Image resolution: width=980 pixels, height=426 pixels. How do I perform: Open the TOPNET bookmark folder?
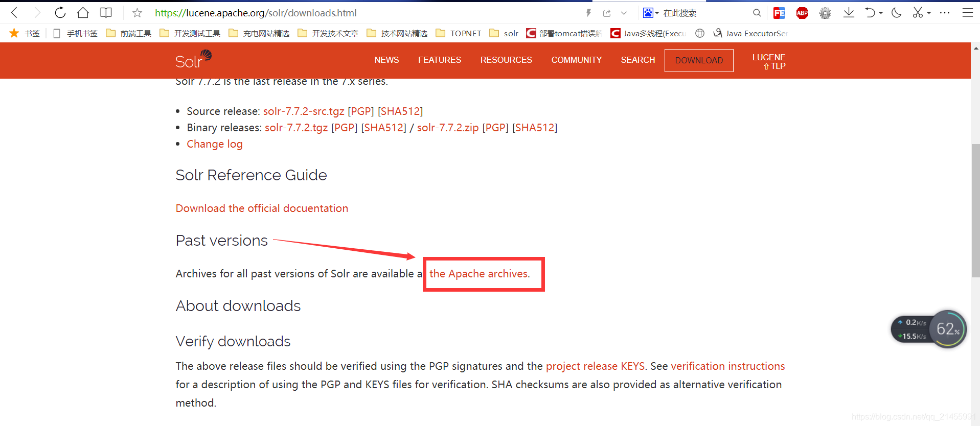tap(458, 33)
